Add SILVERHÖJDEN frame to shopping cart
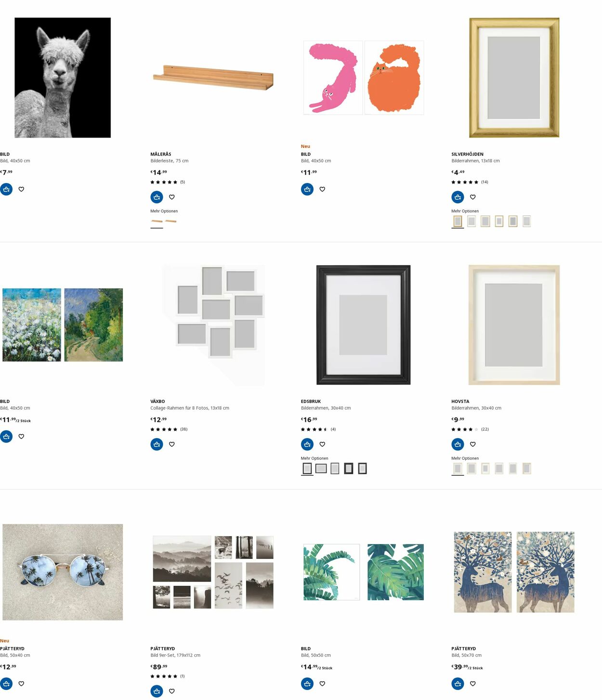This screenshot has width=602, height=700. tap(458, 197)
